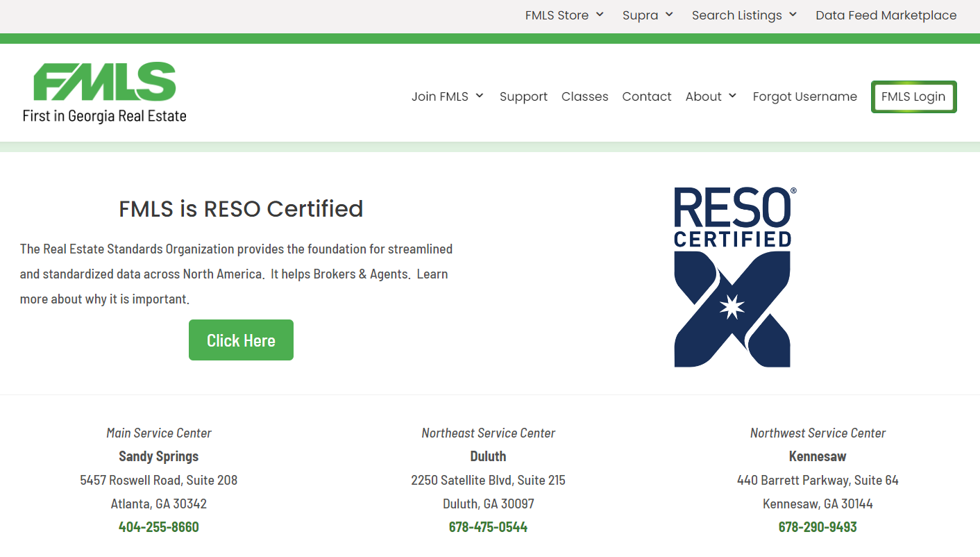Image resolution: width=980 pixels, height=557 pixels.
Task: Click address 5457 Roswell Road, Suite 208
Action: [x=159, y=480]
